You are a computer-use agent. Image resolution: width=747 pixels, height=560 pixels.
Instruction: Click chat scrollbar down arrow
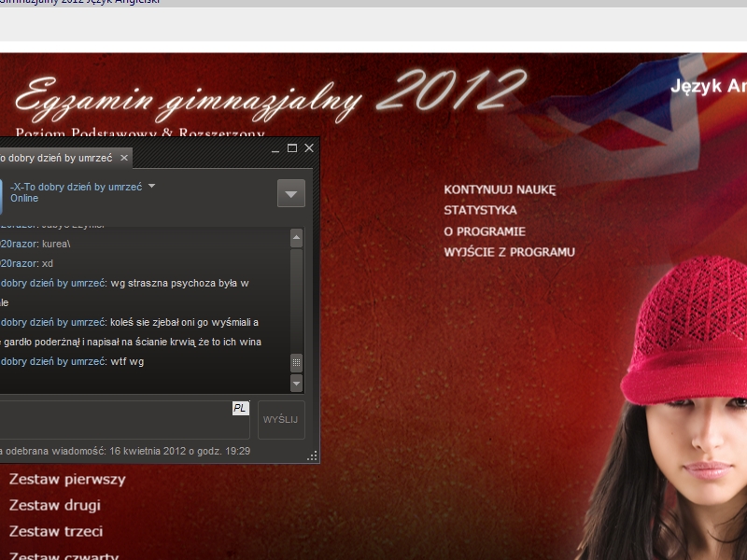(x=296, y=383)
